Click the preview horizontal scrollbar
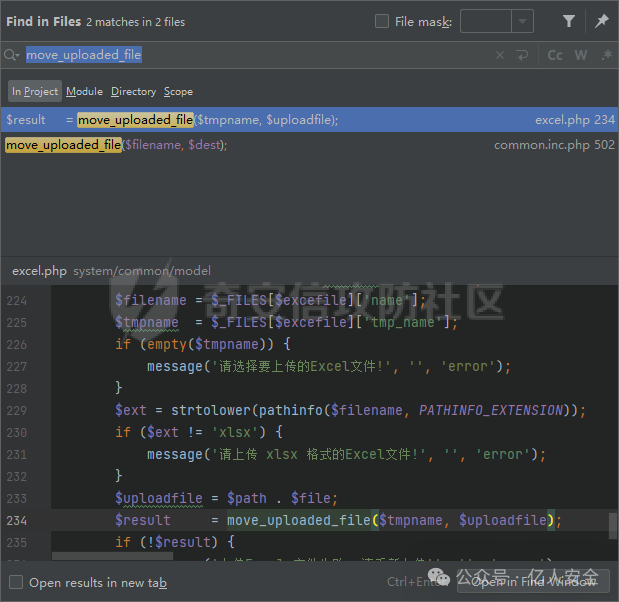Viewport: 619px width, 602px height. click(x=112, y=556)
